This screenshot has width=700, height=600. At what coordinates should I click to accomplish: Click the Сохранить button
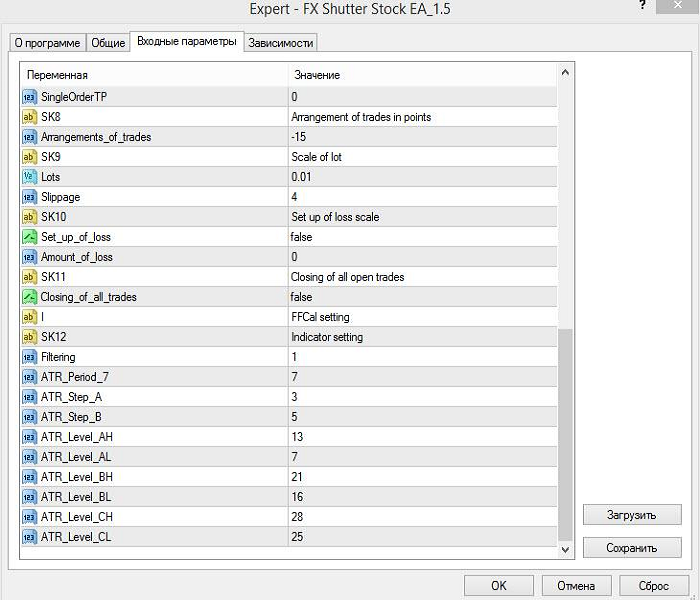(x=632, y=548)
